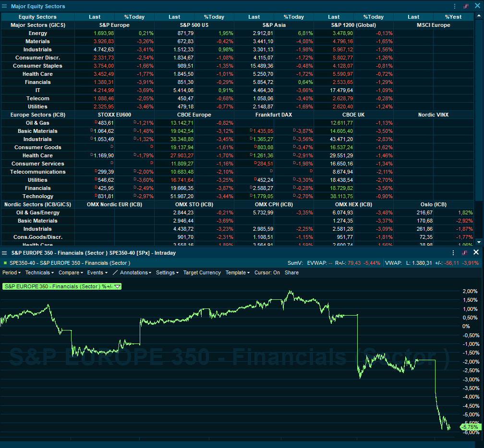This screenshot has height=448, width=484.
Task: Click Target Currency in chart toolbar
Action: pos(202,272)
